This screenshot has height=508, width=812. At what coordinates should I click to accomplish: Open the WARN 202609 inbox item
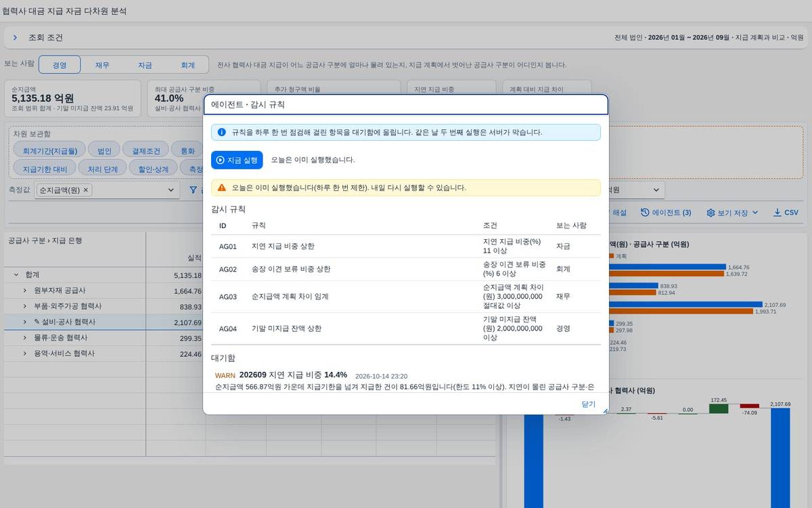406,381
